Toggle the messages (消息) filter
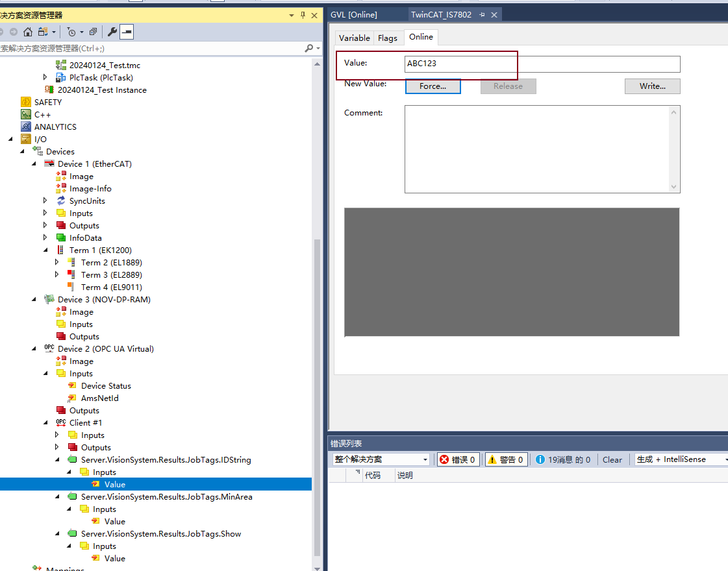 point(562,459)
